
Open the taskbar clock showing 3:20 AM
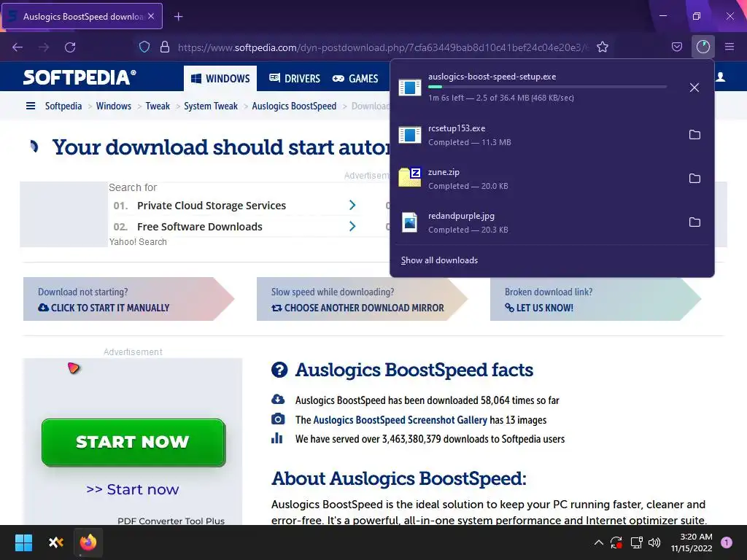(692, 542)
